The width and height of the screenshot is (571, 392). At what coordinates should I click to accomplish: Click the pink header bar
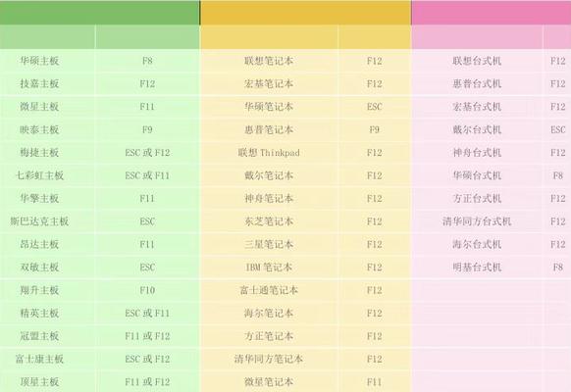492,13
